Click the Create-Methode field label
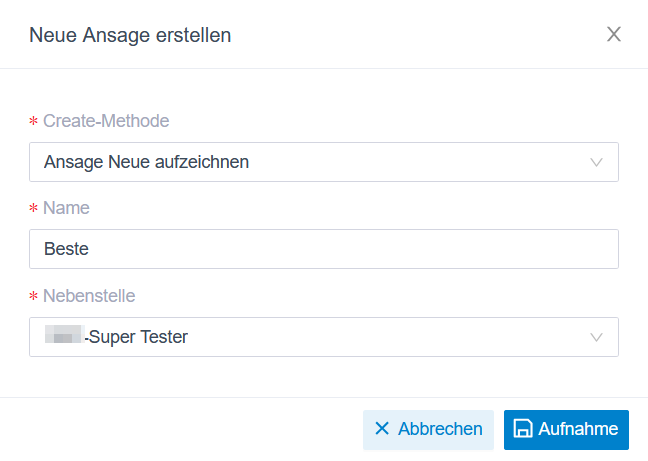The width and height of the screenshot is (648, 461). [x=106, y=121]
